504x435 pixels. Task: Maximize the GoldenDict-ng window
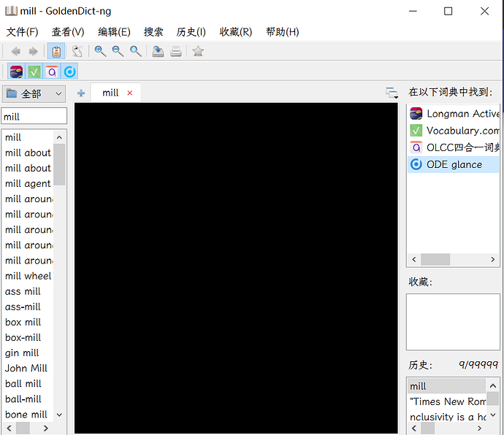click(448, 11)
